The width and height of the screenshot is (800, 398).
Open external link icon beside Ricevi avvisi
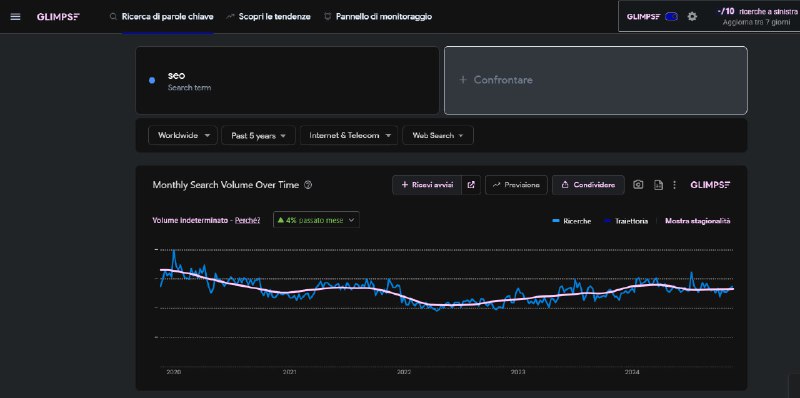(x=471, y=185)
